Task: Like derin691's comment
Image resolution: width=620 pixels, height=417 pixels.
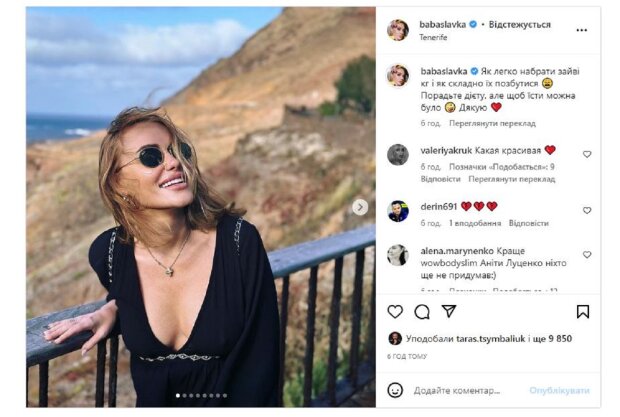Action: click(587, 210)
